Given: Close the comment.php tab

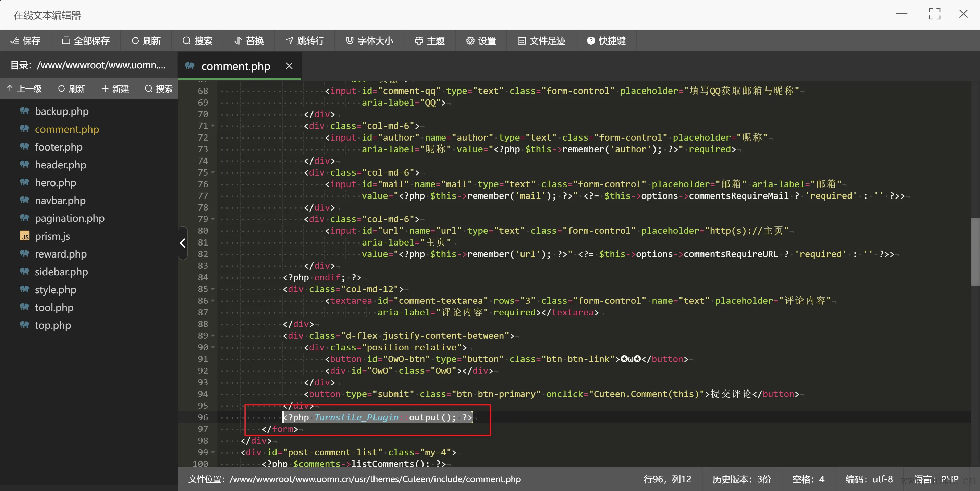Looking at the screenshot, I should (x=289, y=66).
